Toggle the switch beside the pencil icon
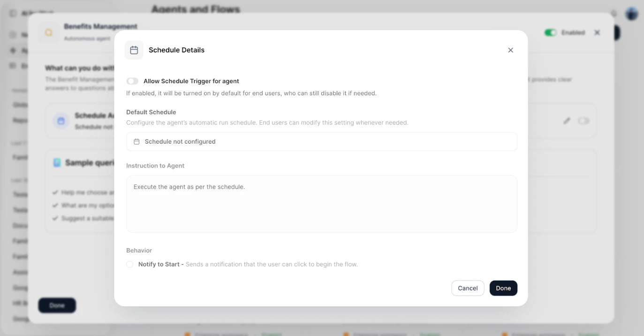This screenshot has height=336, width=644. [584, 121]
